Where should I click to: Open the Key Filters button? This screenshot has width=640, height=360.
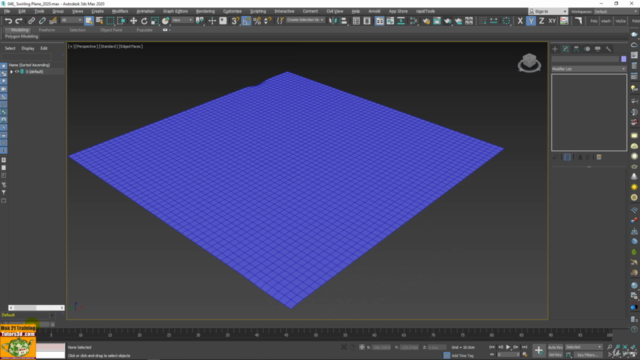587,355
